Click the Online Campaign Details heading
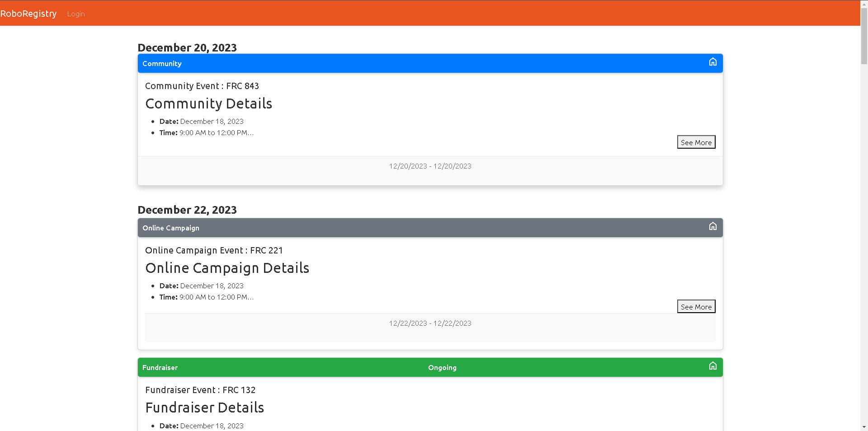The image size is (868, 431). tap(227, 268)
